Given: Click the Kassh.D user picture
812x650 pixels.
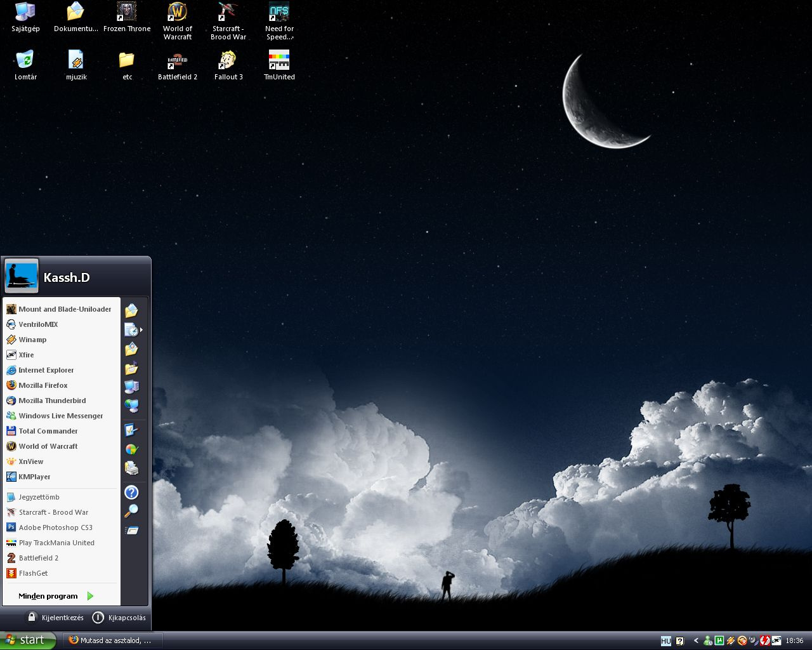Looking at the screenshot, I should click(22, 275).
